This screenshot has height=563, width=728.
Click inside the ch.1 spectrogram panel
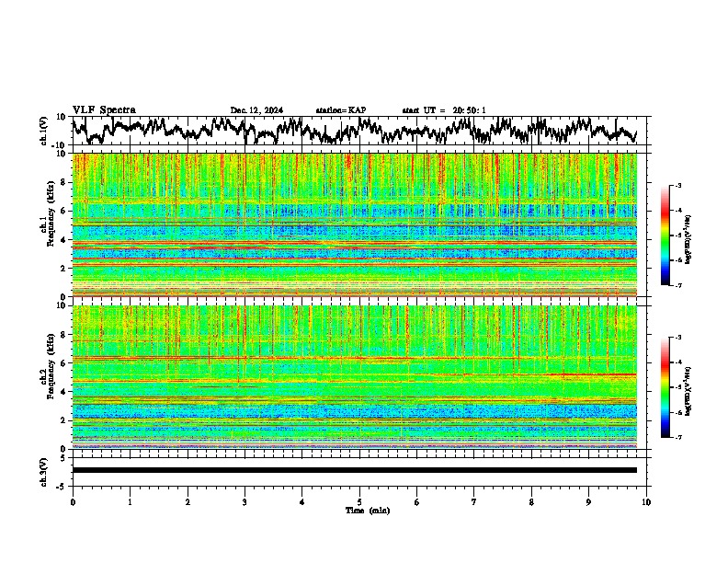pos(354,224)
